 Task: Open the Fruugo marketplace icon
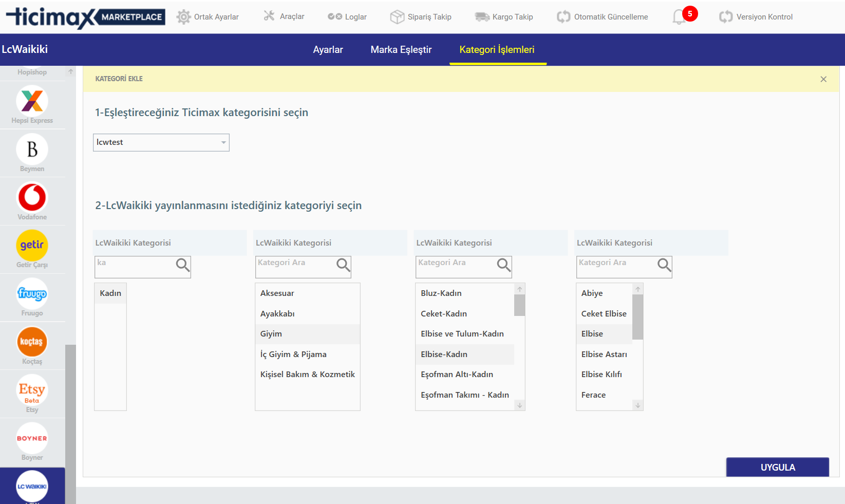32,293
